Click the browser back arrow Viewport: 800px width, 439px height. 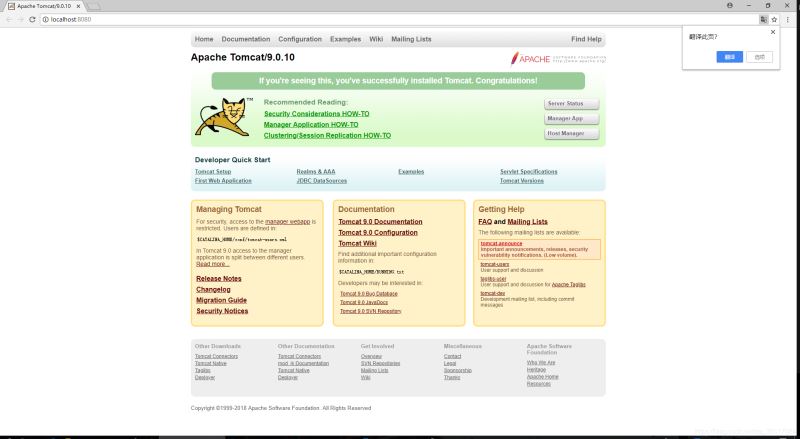click(9, 19)
